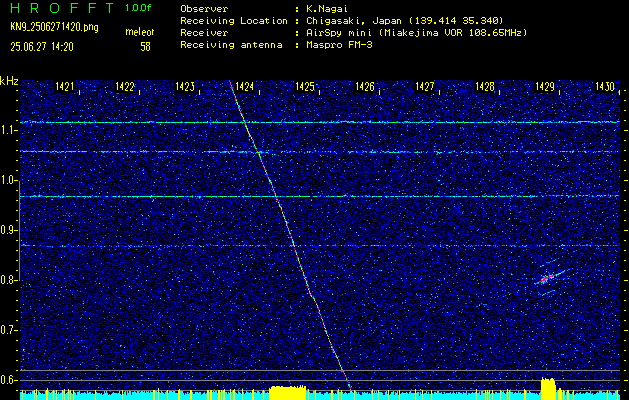
Task: Click the 1421 time axis marker
Action: 65,86
